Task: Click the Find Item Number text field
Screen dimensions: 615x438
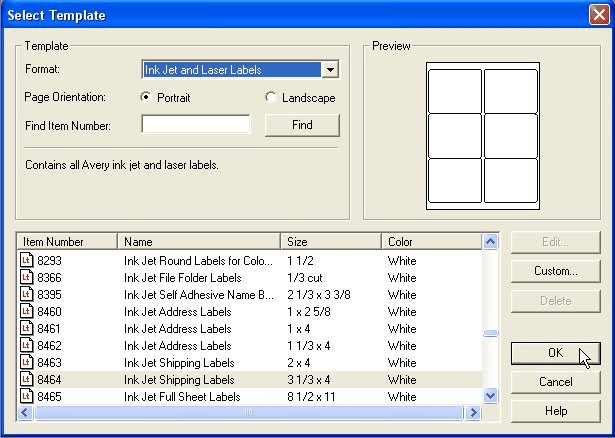Action: click(x=196, y=125)
